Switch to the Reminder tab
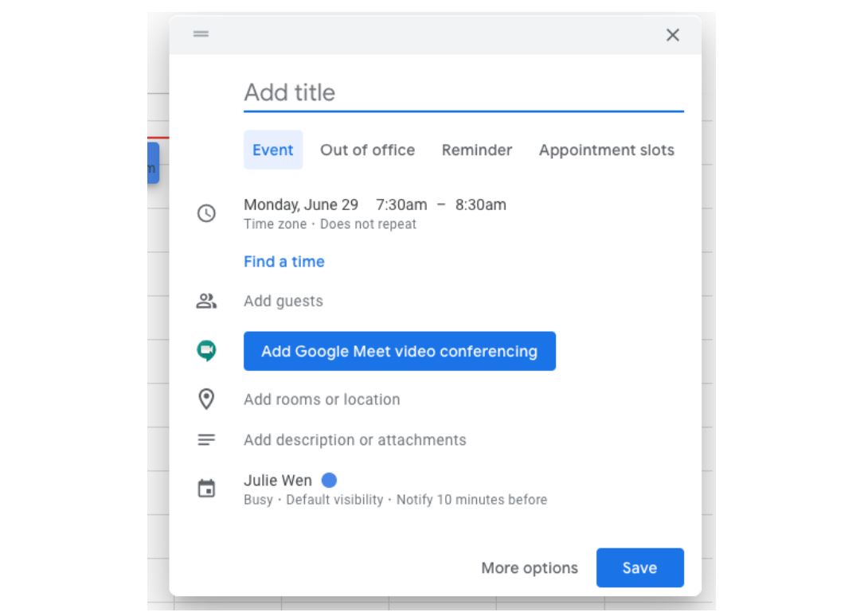 (x=477, y=150)
